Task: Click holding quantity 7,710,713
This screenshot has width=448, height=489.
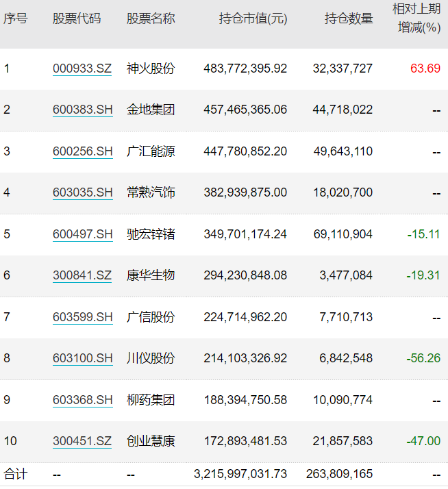Action: (x=346, y=317)
